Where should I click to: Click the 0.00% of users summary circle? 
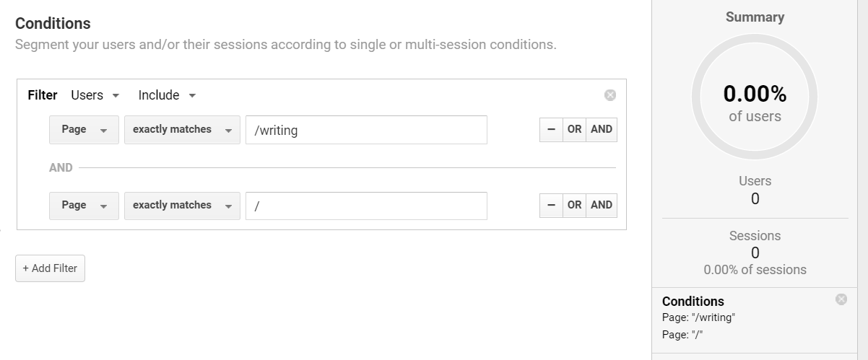click(755, 97)
